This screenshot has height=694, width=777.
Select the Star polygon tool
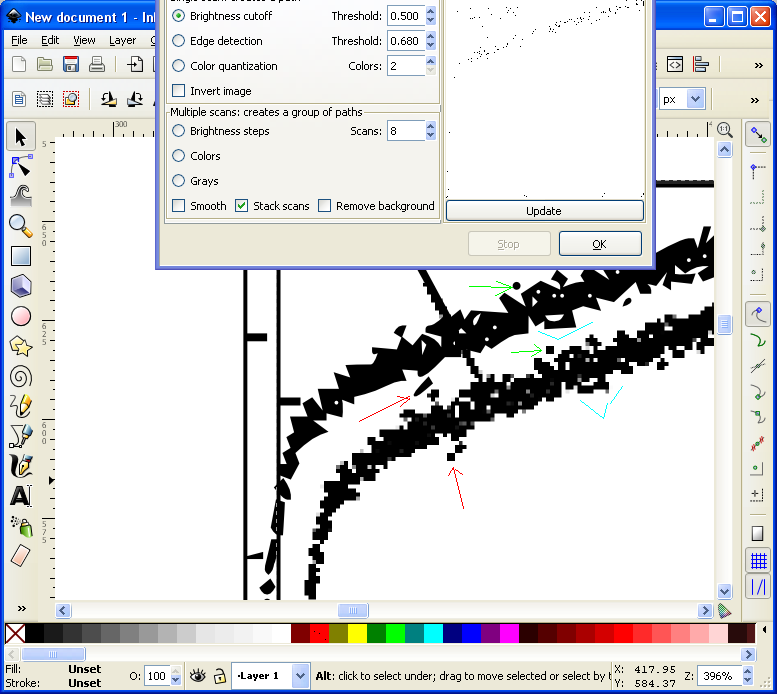tap(21, 347)
